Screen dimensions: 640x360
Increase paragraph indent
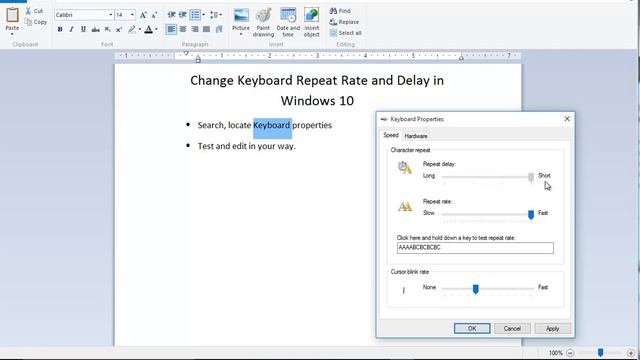click(x=182, y=15)
